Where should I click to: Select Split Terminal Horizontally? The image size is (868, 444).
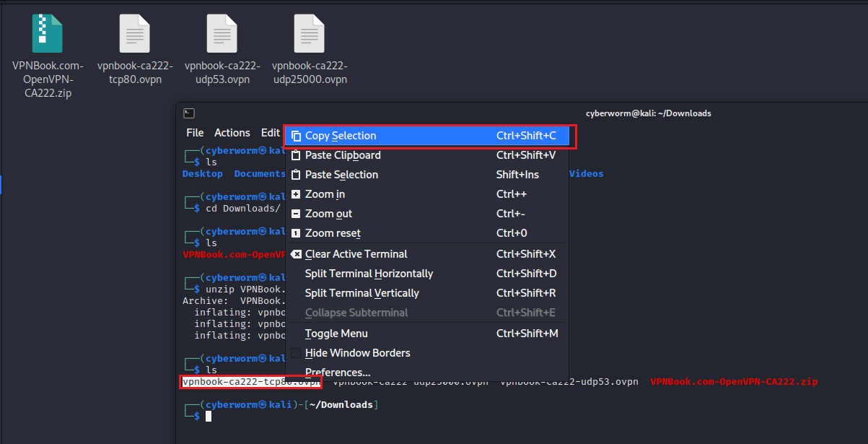click(x=369, y=274)
